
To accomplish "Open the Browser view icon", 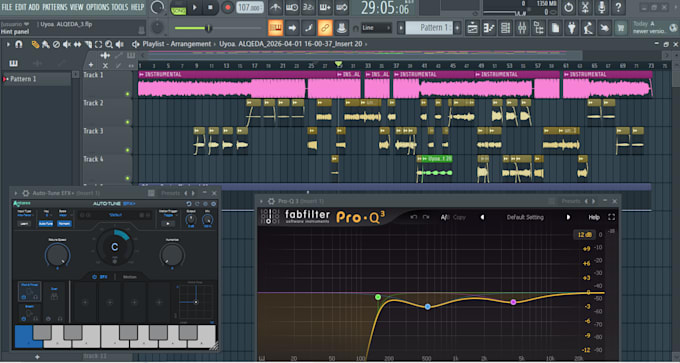I will [539, 28].
